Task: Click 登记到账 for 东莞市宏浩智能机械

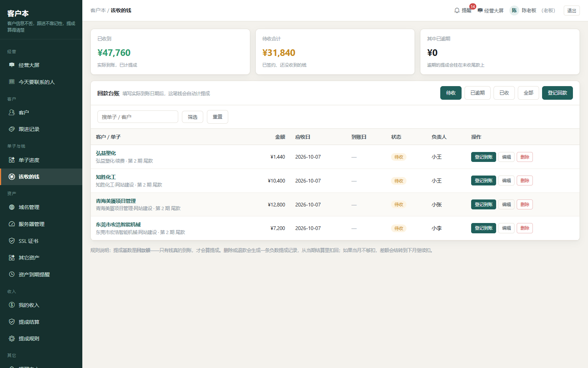Action: click(484, 228)
